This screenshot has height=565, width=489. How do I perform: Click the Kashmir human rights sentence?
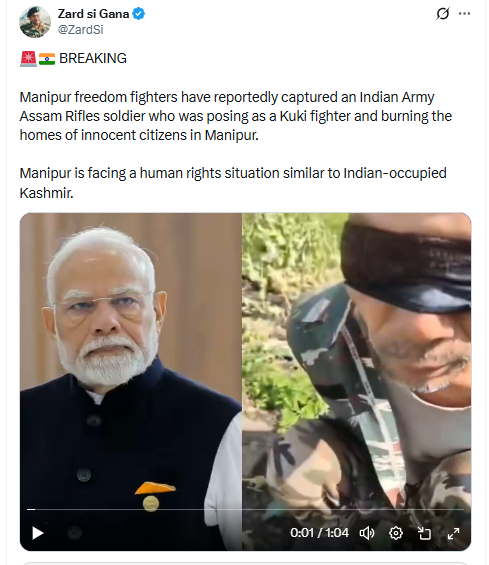(233, 183)
